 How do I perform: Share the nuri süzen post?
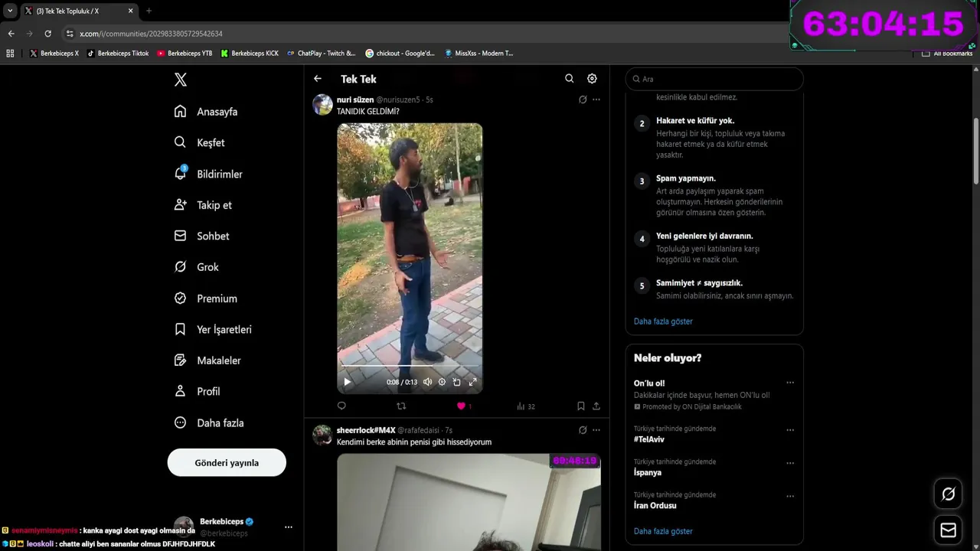click(596, 406)
